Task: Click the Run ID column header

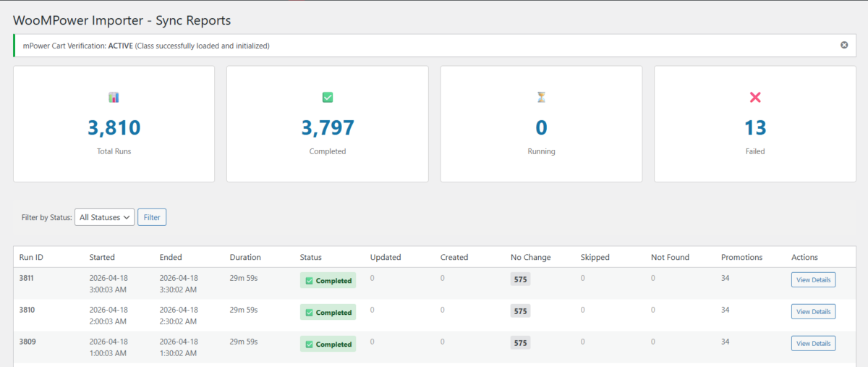Action: [x=31, y=257]
